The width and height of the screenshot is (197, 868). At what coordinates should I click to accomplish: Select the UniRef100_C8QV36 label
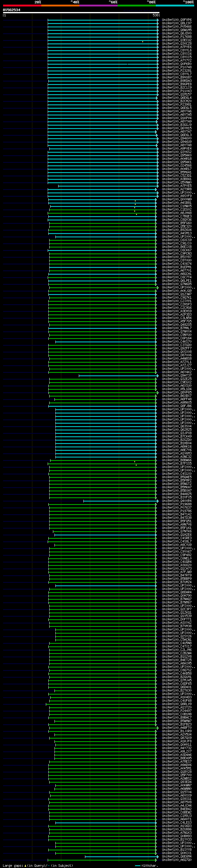(176, 219)
